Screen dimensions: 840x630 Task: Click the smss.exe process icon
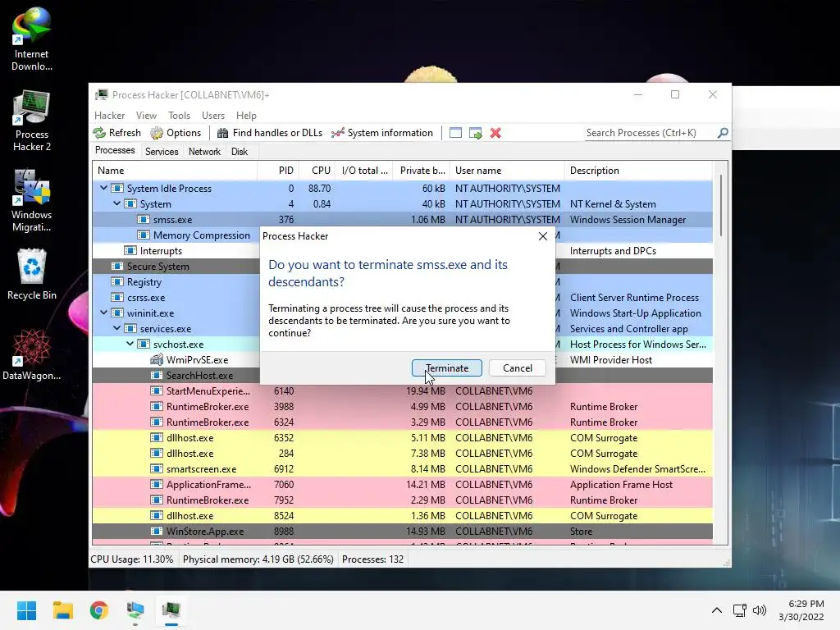tap(143, 220)
